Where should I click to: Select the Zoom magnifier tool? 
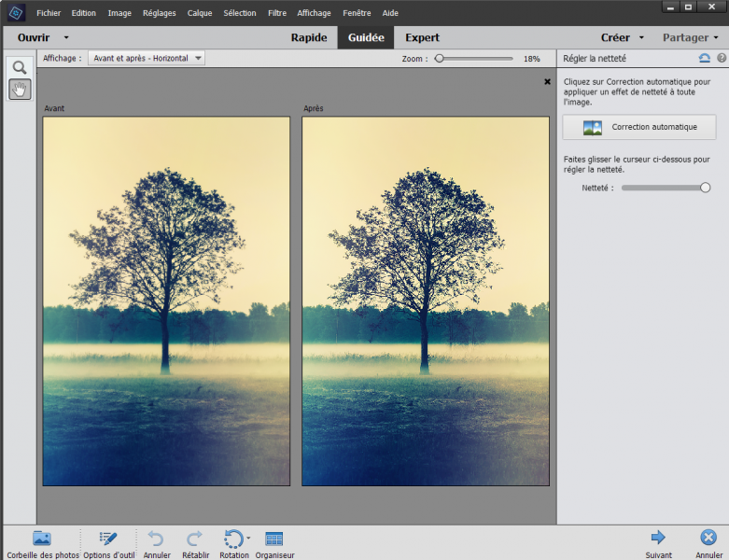pos(19,67)
